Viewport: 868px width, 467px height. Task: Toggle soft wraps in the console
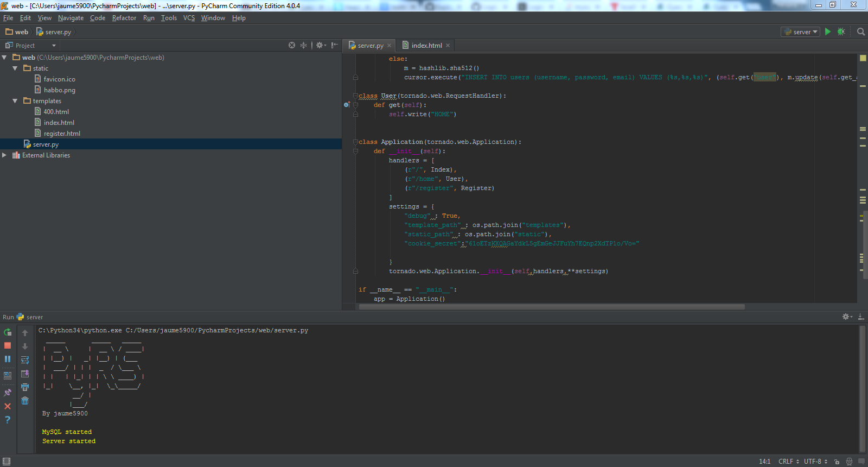[x=25, y=360]
